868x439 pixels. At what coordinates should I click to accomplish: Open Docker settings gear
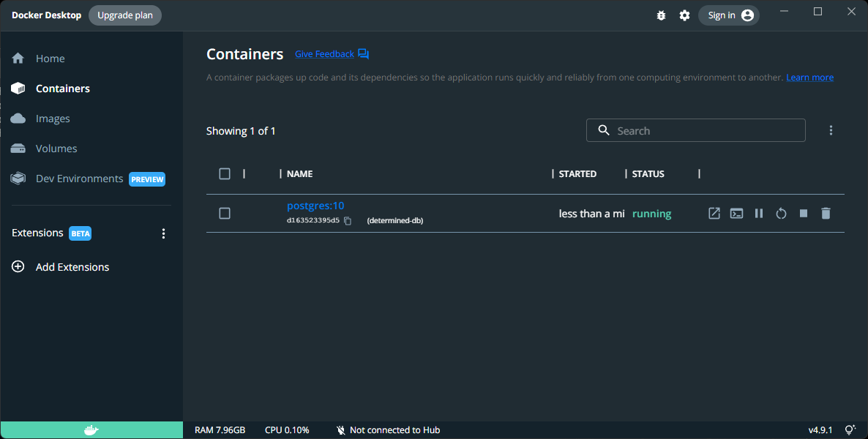click(685, 15)
